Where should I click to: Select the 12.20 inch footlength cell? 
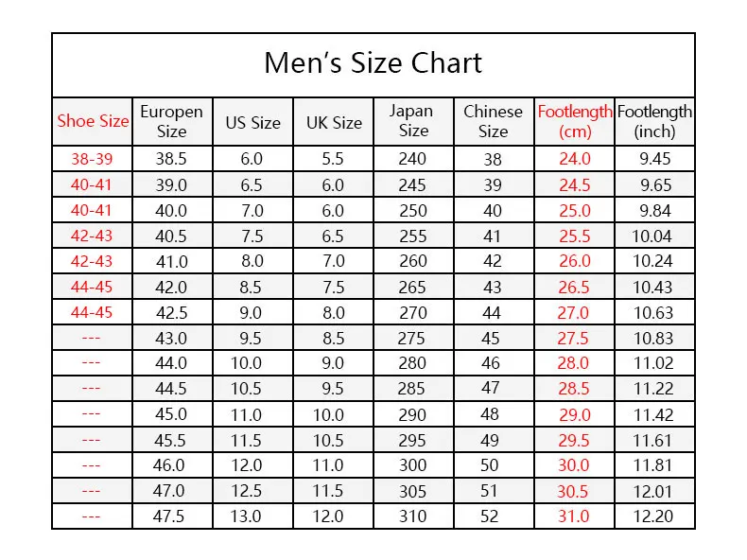(652, 516)
